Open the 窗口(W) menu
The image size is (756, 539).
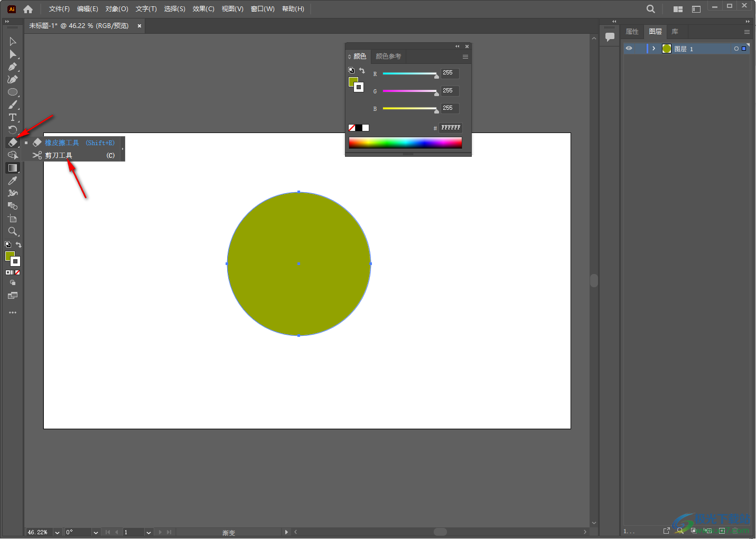[263, 9]
